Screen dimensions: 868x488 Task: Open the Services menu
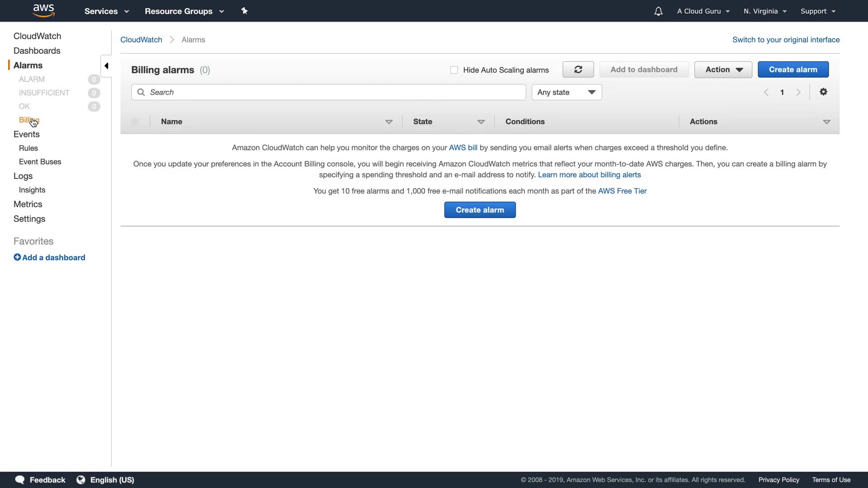point(106,11)
